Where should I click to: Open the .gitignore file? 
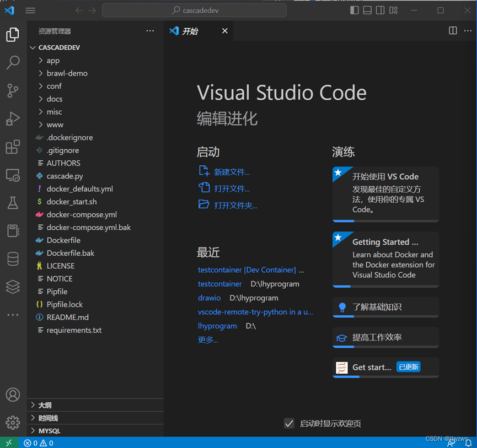pyautogui.click(x=95, y=150)
